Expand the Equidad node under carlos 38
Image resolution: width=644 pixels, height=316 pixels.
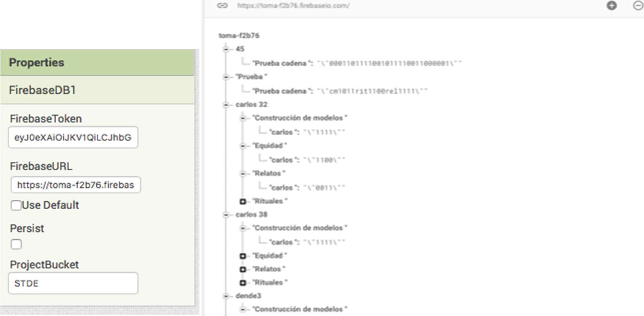pyautogui.click(x=243, y=256)
